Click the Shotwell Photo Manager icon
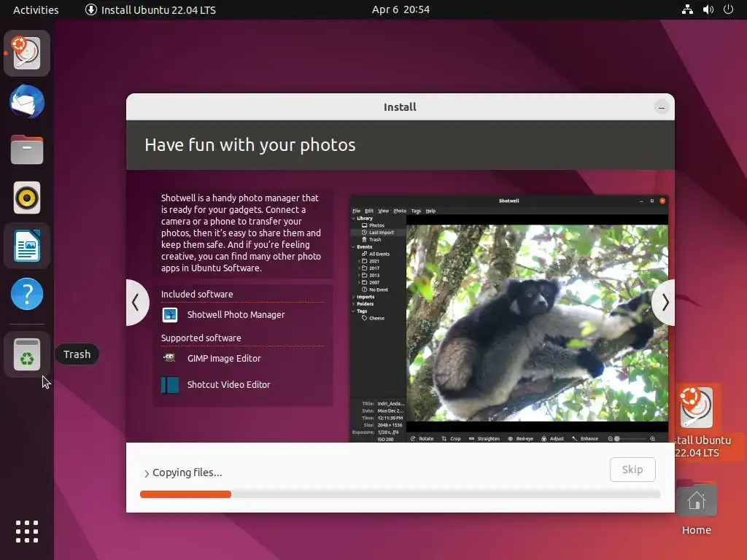The width and height of the screenshot is (747, 560). click(x=170, y=315)
